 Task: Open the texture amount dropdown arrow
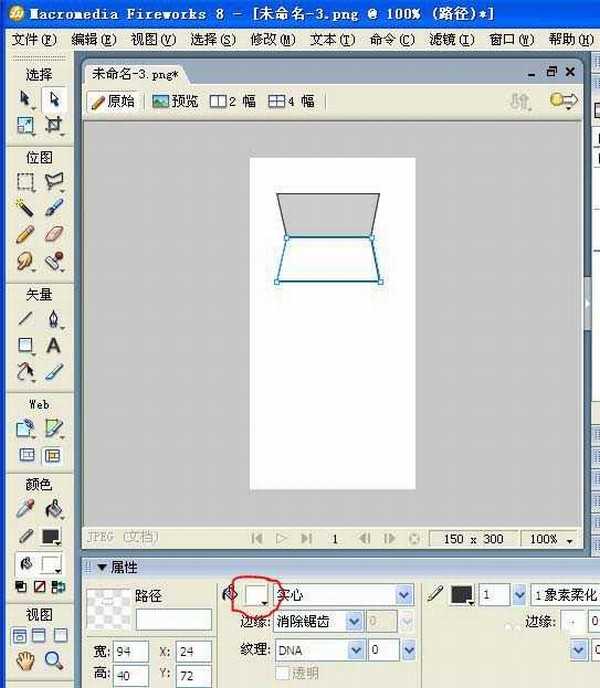point(409,650)
